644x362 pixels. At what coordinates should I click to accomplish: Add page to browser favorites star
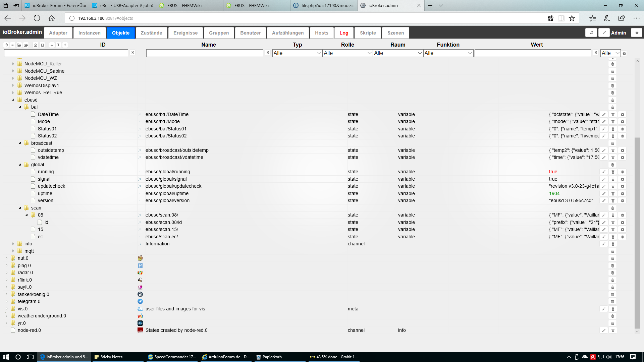click(572, 18)
